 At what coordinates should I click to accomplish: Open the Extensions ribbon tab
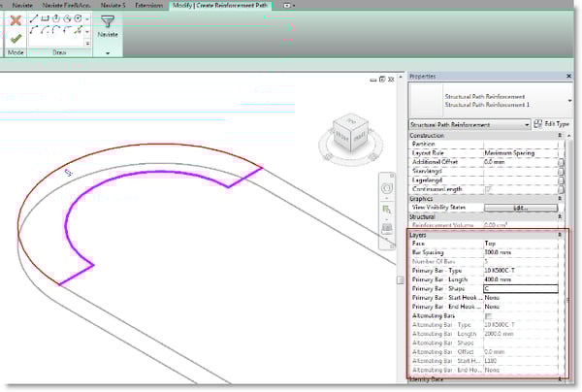coord(148,6)
